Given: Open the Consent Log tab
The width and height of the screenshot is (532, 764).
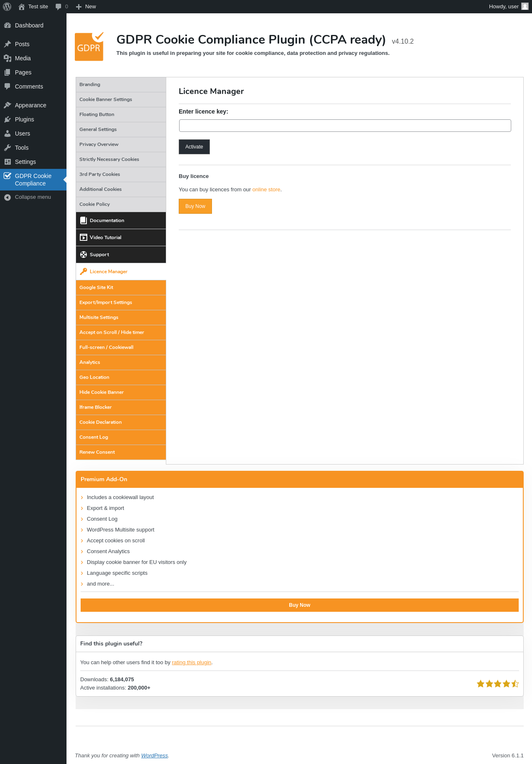Looking at the screenshot, I should pyautogui.click(x=121, y=437).
